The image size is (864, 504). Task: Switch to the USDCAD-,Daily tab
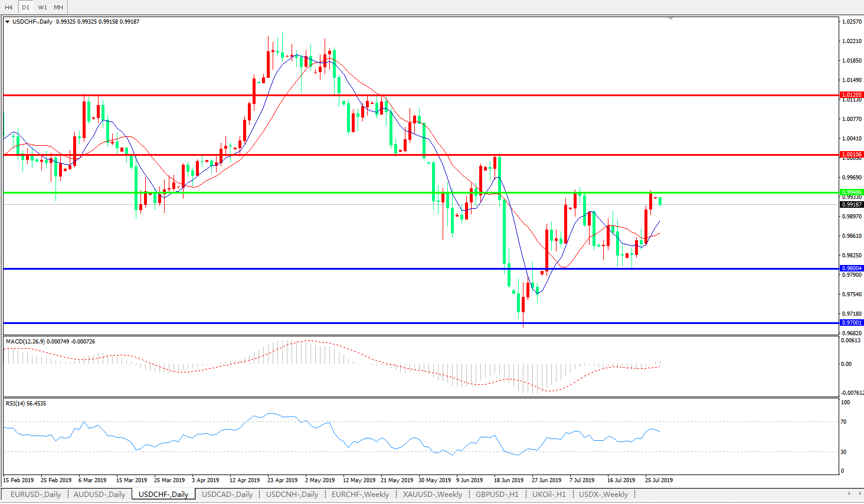(x=227, y=495)
